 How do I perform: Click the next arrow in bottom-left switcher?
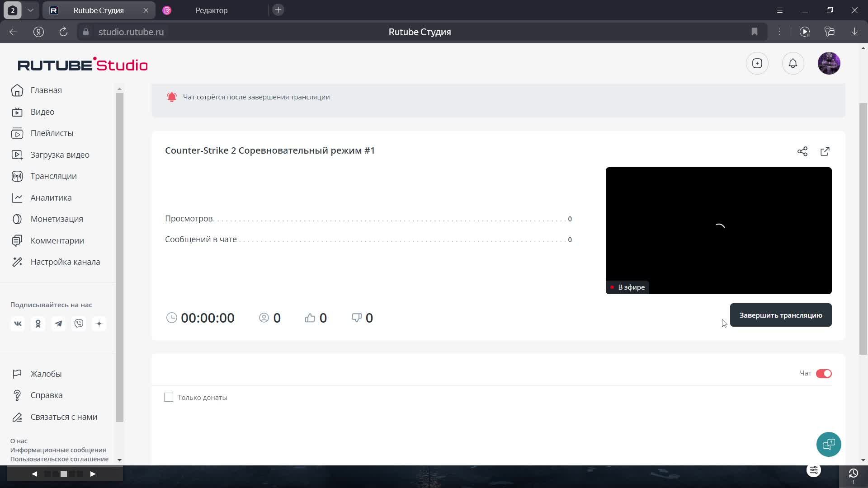(93, 474)
